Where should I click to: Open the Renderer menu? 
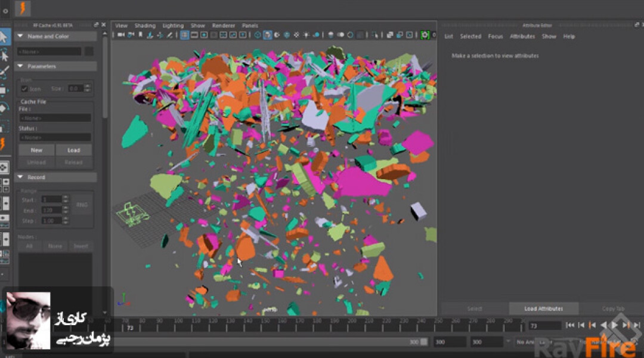point(224,26)
